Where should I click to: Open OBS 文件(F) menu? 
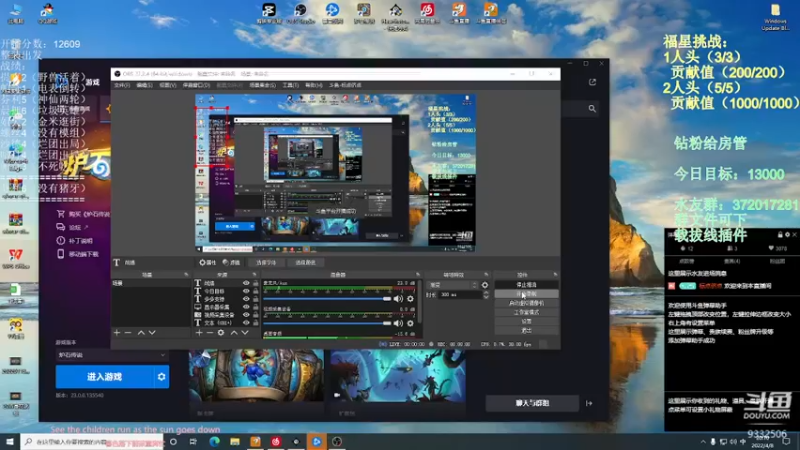121,85
